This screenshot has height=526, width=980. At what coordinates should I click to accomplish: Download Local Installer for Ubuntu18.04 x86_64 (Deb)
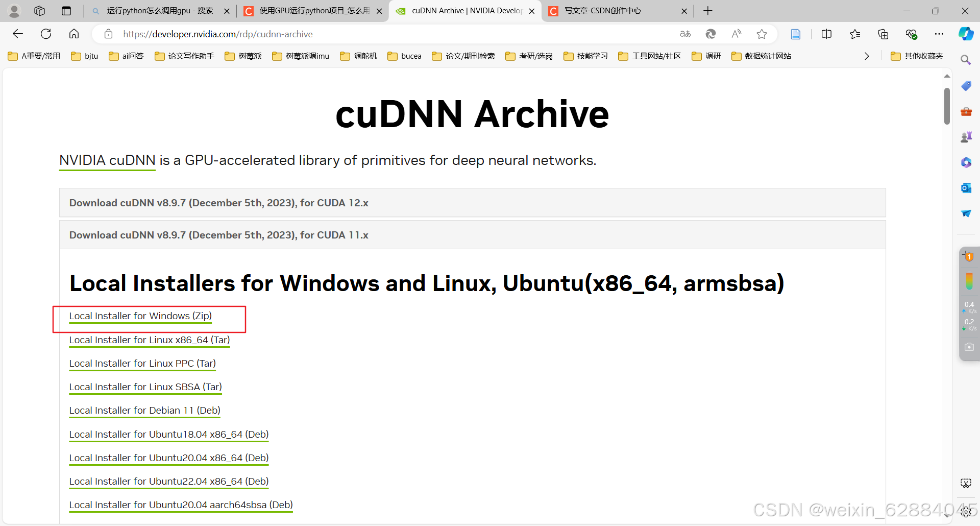coord(169,435)
